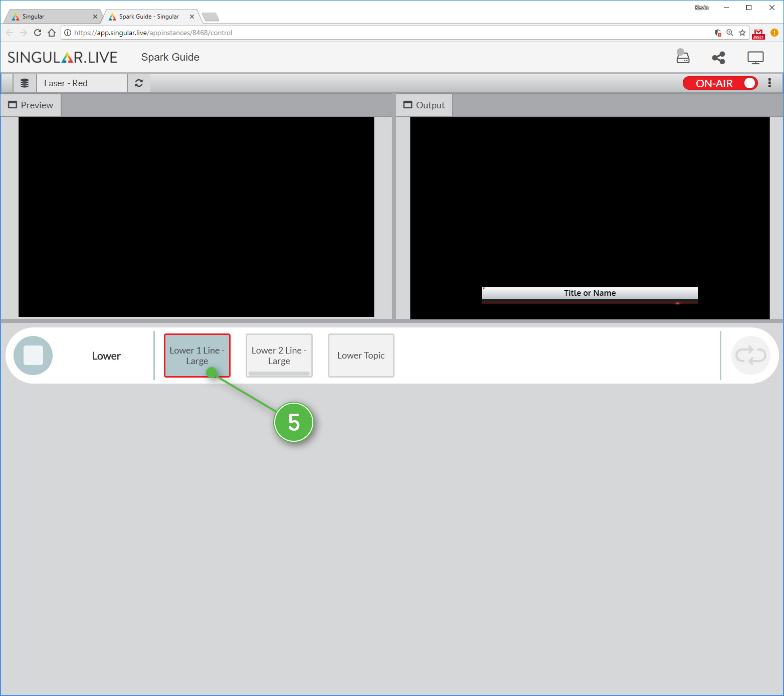Click the loop arrows icon
The width and height of the screenshot is (784, 696).
point(750,356)
